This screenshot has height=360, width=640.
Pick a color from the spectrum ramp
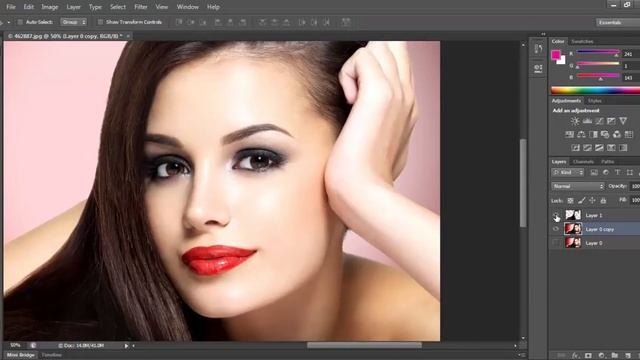(596, 90)
